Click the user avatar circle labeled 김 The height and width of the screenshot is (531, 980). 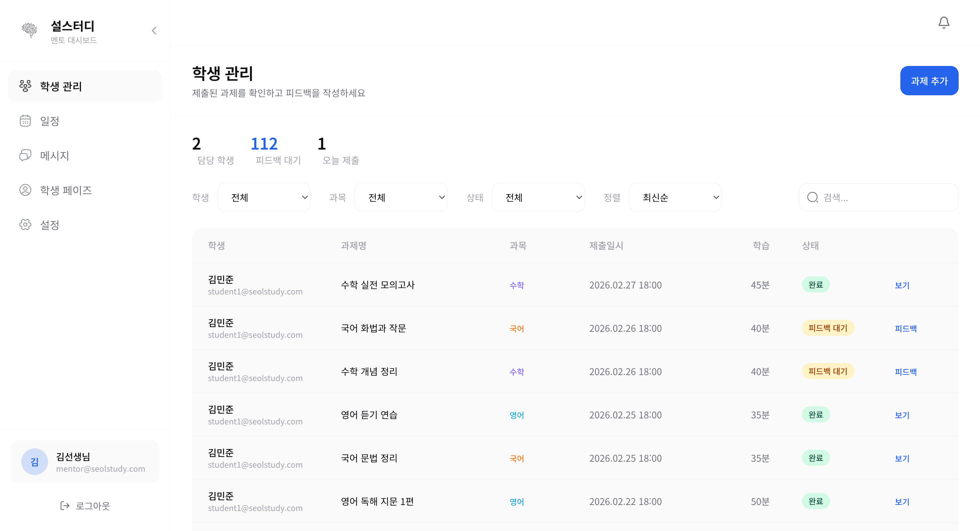point(34,462)
